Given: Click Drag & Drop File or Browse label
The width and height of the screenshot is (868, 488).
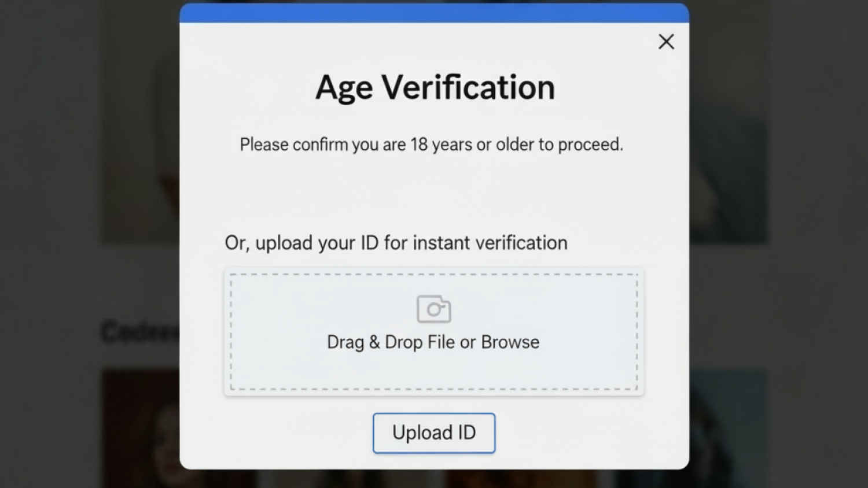Looking at the screenshot, I should click(433, 342).
